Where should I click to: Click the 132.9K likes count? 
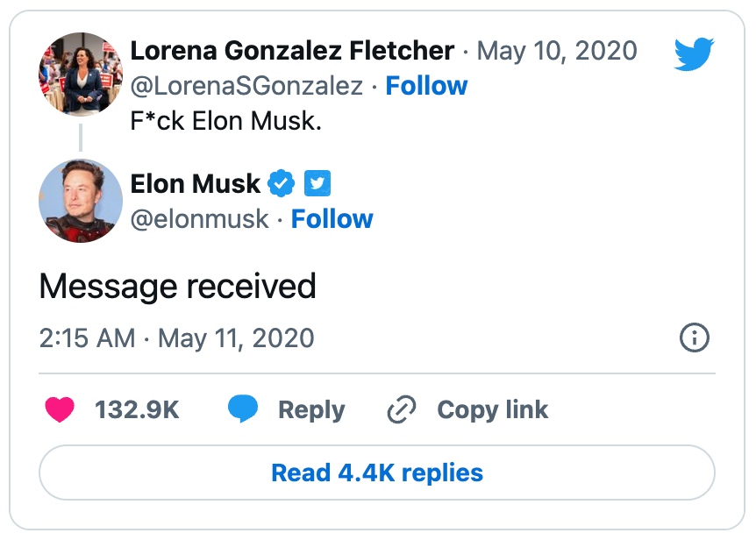pyautogui.click(x=137, y=409)
